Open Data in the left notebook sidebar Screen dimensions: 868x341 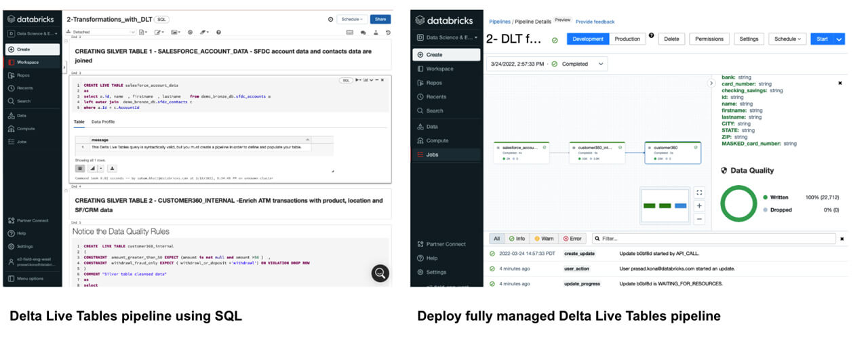point(33,115)
